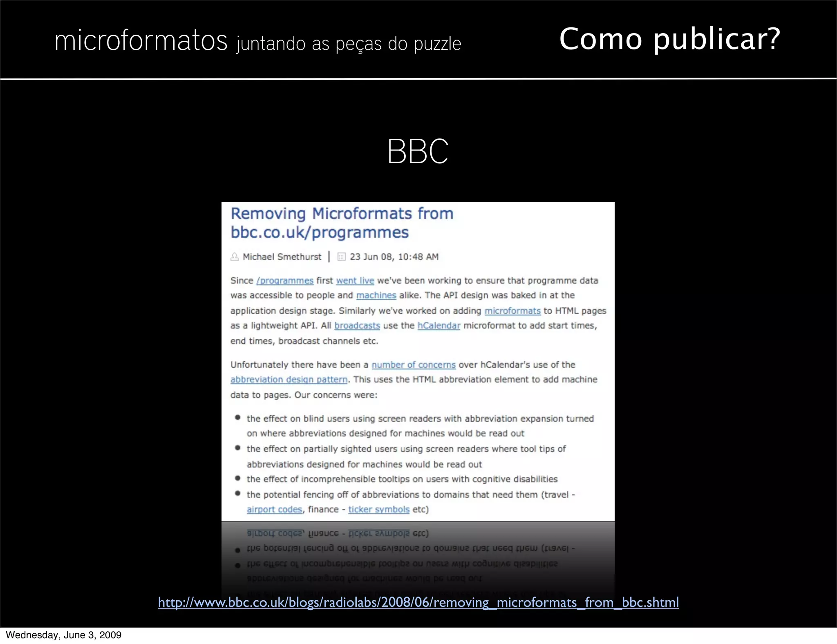The width and height of the screenshot is (837, 644).
Task: Click the calendar icon before 23 Jun 08
Action: (341, 257)
